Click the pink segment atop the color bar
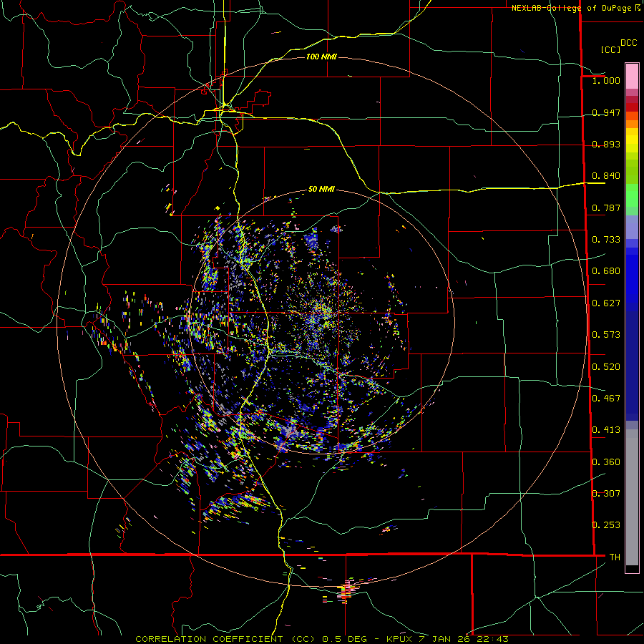This screenshot has height=644, width=644. pos(632,76)
